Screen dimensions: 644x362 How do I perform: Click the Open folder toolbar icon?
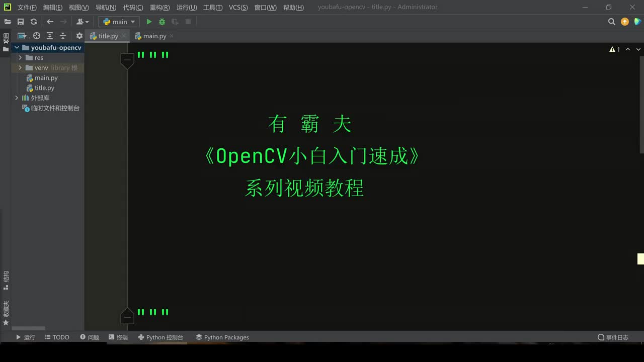click(x=8, y=22)
